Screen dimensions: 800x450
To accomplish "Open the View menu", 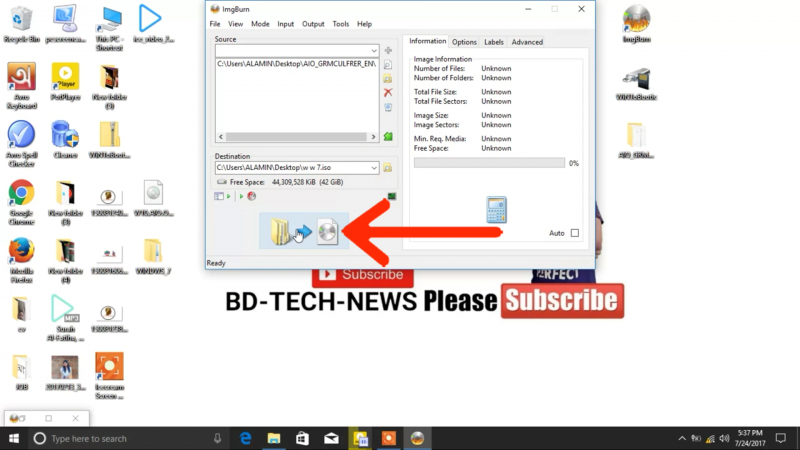I will pyautogui.click(x=235, y=24).
